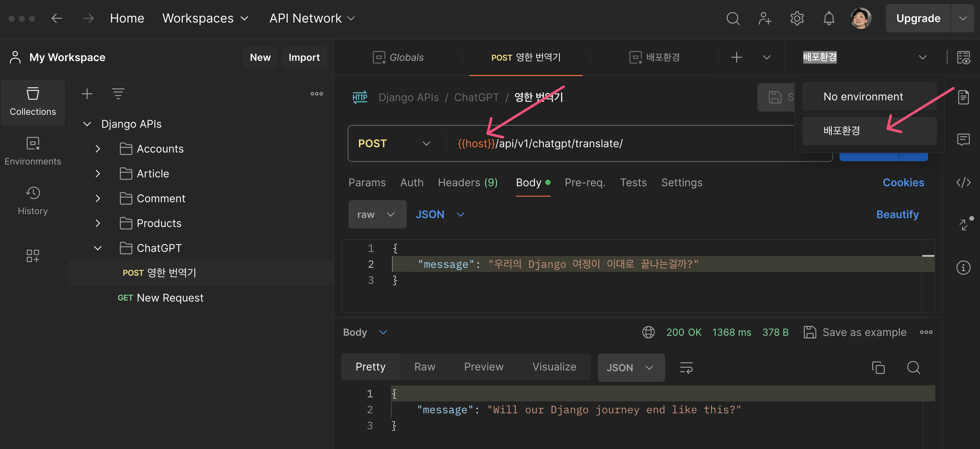Image resolution: width=980 pixels, height=449 pixels.
Task: Select the 배포환경 environment option
Action: (869, 130)
